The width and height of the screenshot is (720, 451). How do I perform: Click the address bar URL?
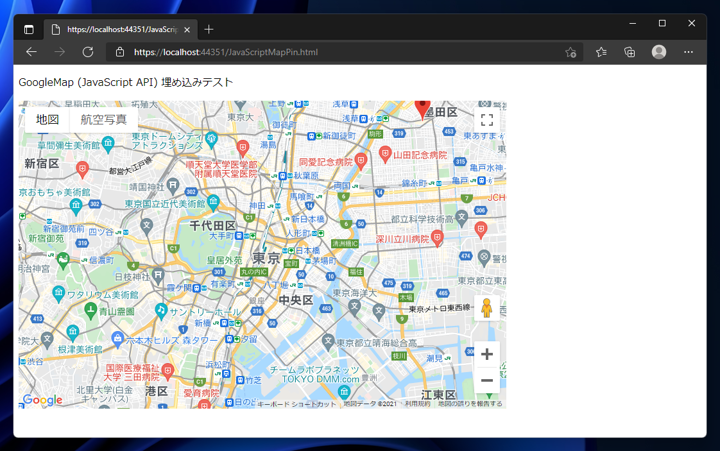pyautogui.click(x=225, y=52)
